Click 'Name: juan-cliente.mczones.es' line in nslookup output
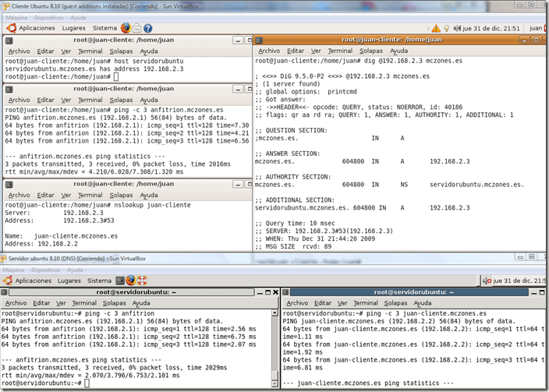Image resolution: width=549 pixels, height=392 pixels. pyautogui.click(x=62, y=236)
